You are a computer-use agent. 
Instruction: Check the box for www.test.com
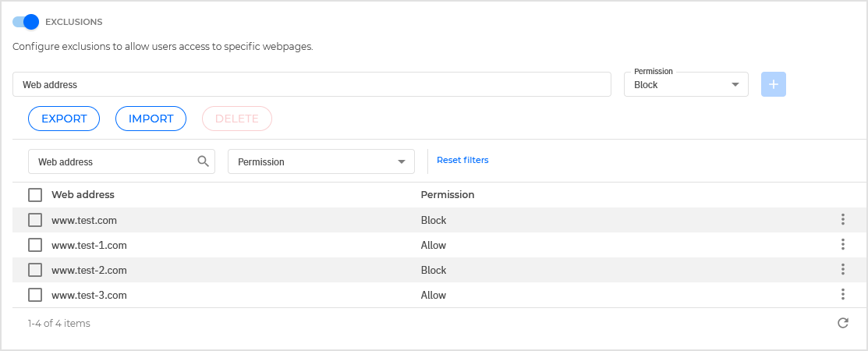(35, 220)
